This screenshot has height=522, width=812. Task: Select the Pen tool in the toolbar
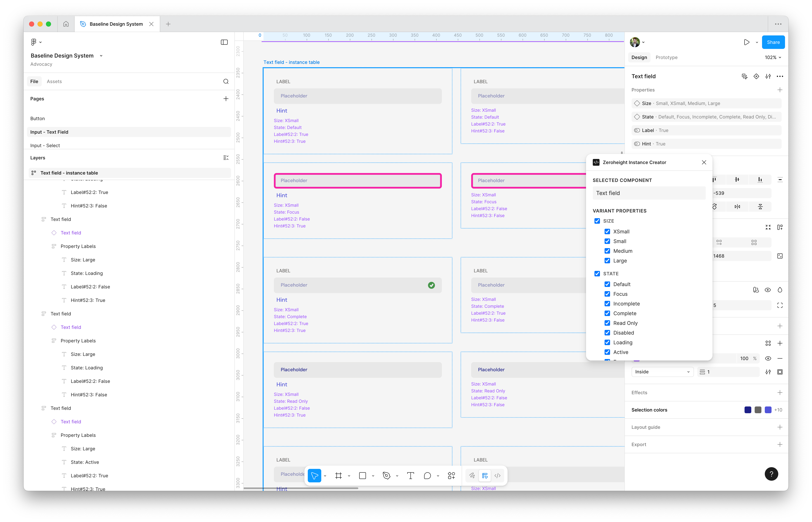click(387, 475)
